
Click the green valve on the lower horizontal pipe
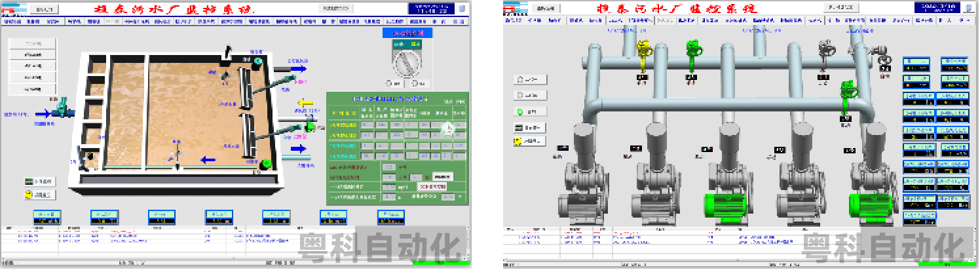tap(848, 96)
